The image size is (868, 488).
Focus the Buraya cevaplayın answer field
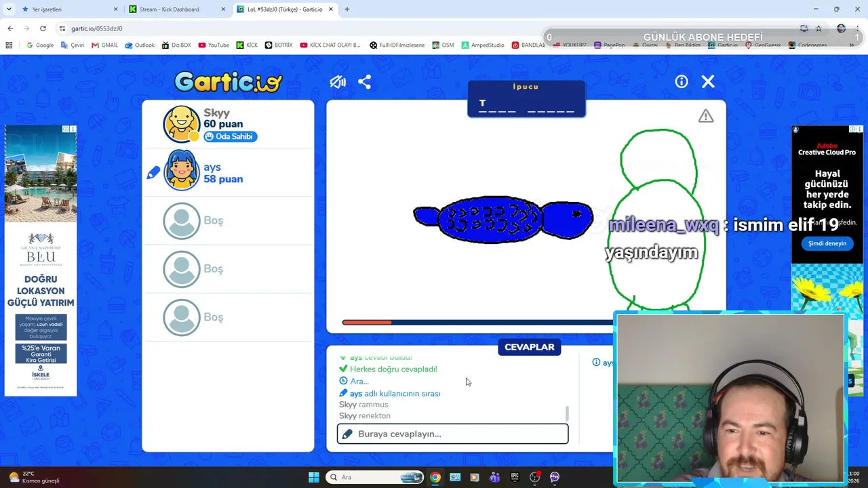coord(452,434)
